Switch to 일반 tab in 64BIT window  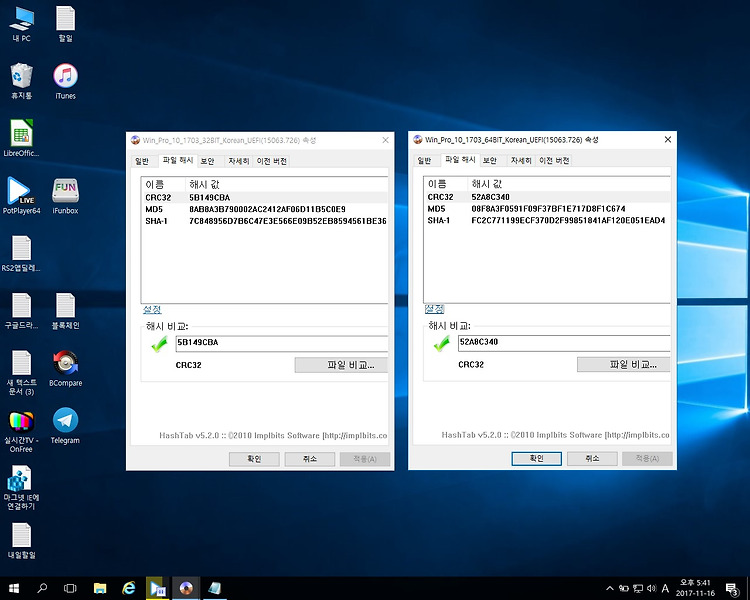point(424,161)
